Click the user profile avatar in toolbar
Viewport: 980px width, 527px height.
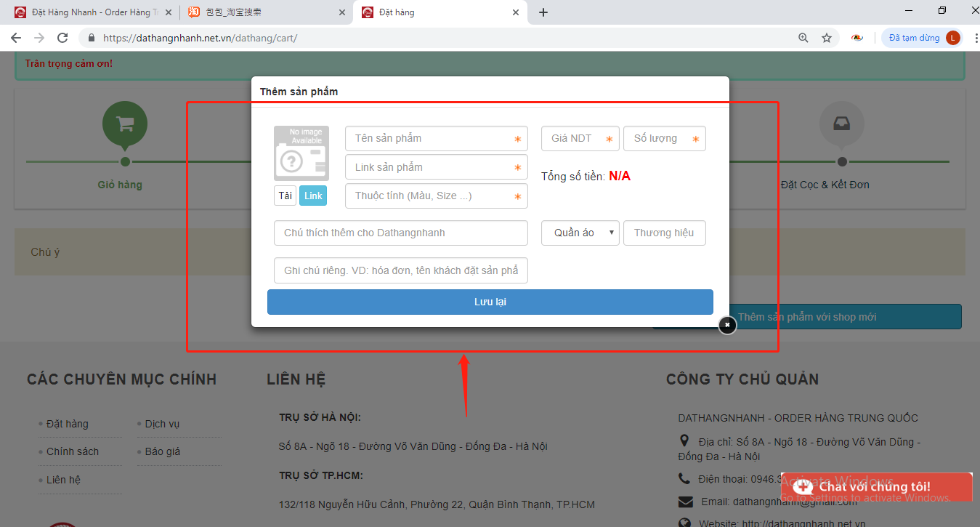(952, 38)
